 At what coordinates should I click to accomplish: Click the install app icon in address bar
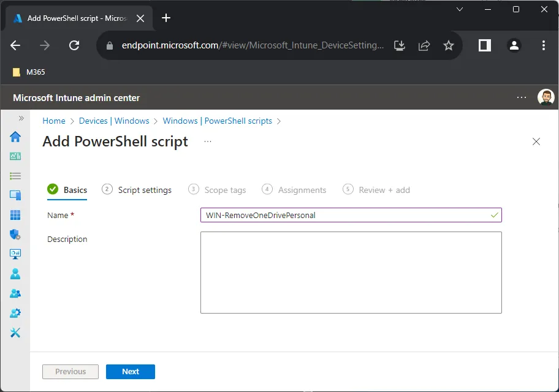click(x=400, y=45)
